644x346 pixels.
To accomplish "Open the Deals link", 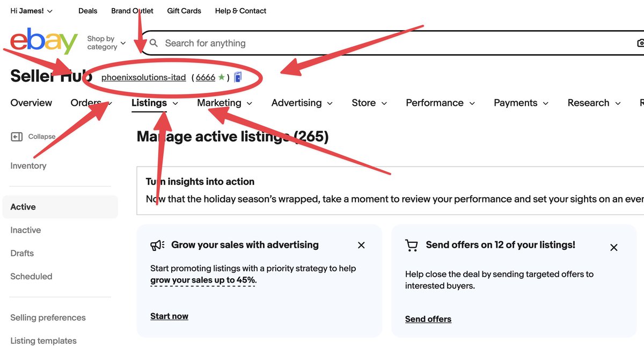I will [88, 11].
